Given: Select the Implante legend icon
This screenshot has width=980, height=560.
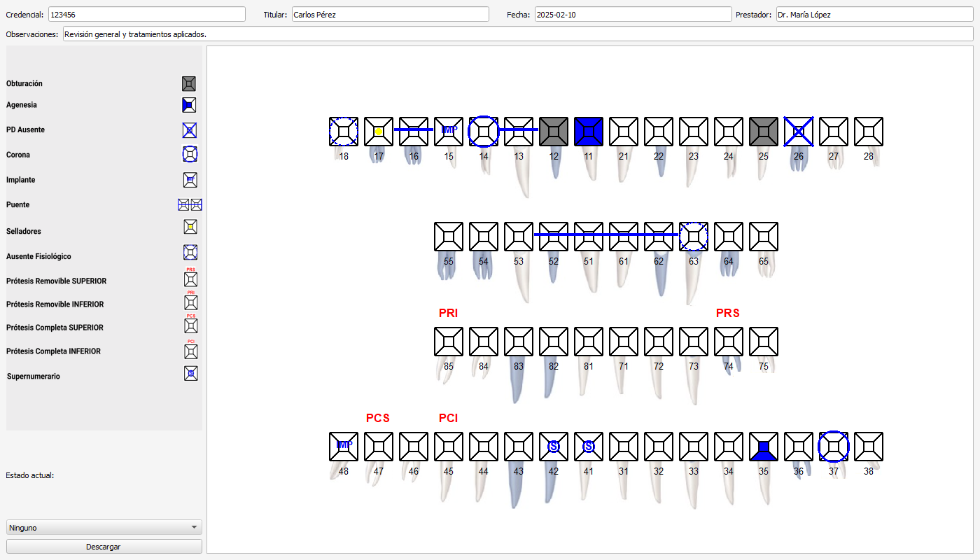Looking at the screenshot, I should click(x=190, y=180).
